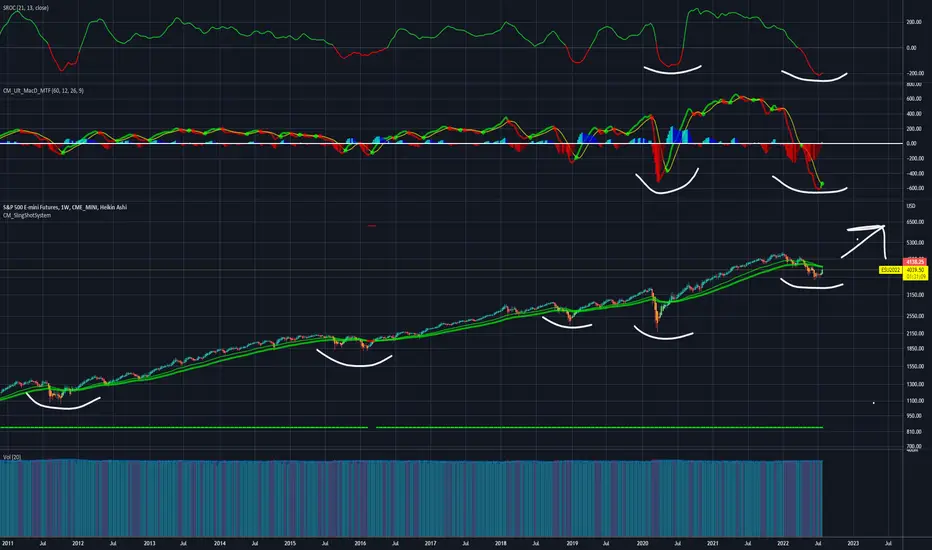Click the 3150.00 price axis value

pos(915,294)
